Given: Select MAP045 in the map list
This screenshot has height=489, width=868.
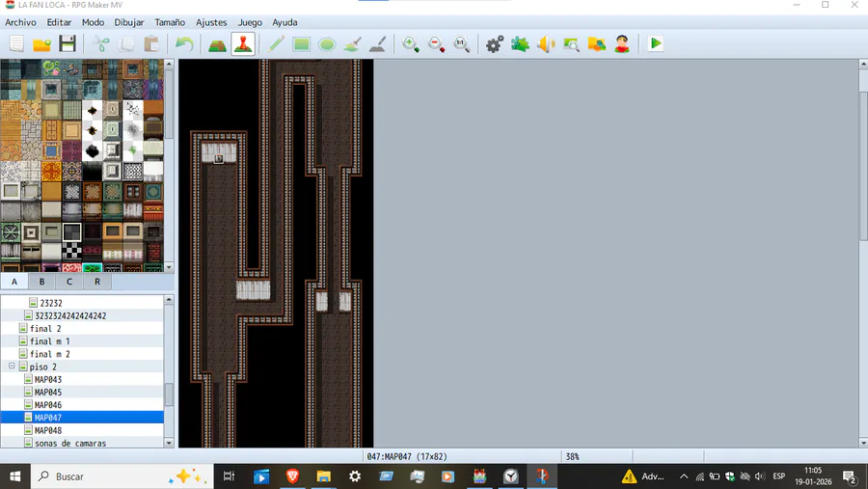Looking at the screenshot, I should [x=48, y=393].
